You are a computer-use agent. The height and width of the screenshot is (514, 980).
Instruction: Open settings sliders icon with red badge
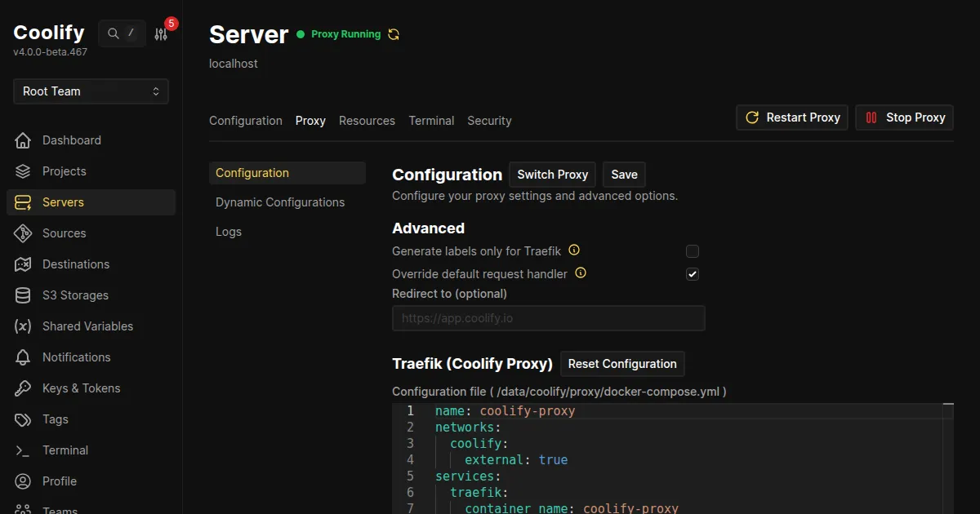click(x=161, y=34)
